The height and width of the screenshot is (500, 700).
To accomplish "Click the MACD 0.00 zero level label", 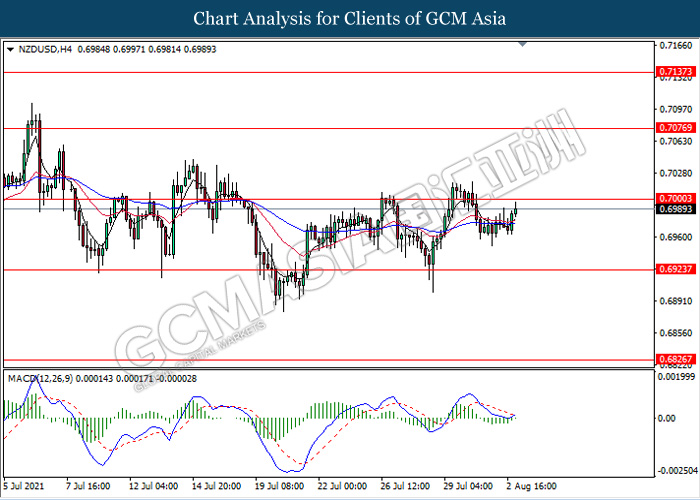I will 667,418.
